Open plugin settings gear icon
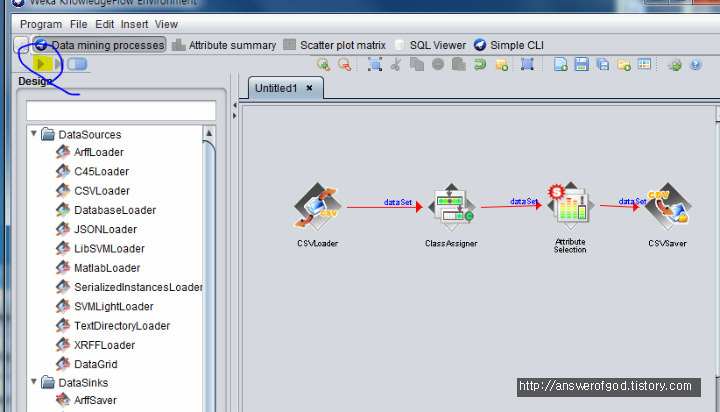The width and height of the screenshot is (720, 412). pyautogui.click(x=675, y=64)
